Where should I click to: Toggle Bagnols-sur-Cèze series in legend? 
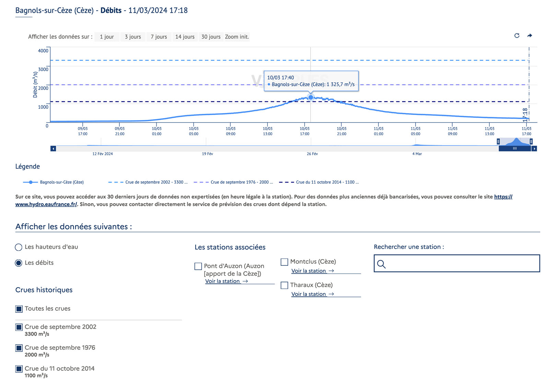click(62, 182)
